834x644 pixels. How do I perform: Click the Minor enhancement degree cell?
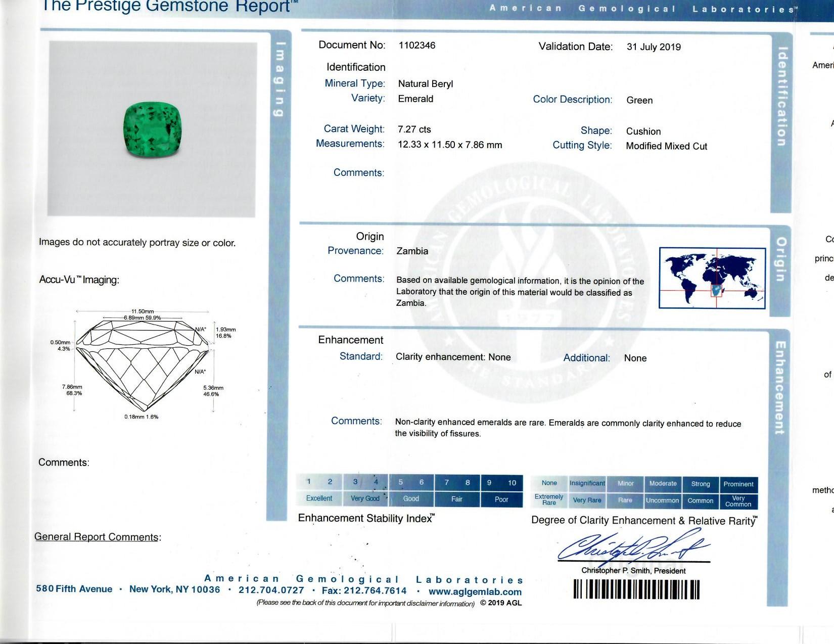(x=625, y=483)
